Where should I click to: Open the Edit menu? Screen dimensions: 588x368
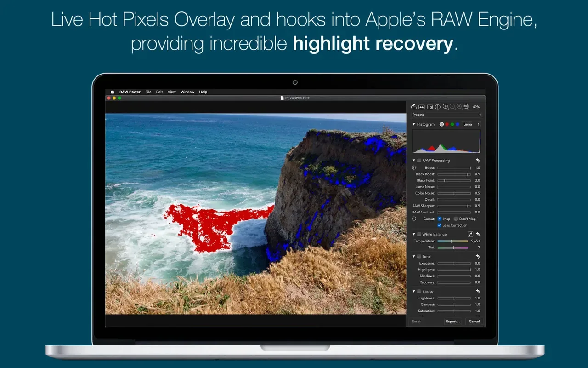click(159, 92)
